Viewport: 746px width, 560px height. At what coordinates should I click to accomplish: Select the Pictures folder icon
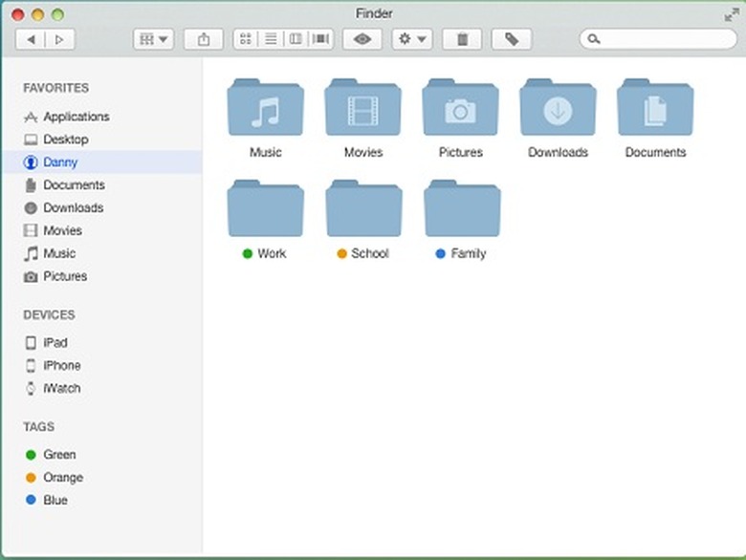point(461,107)
